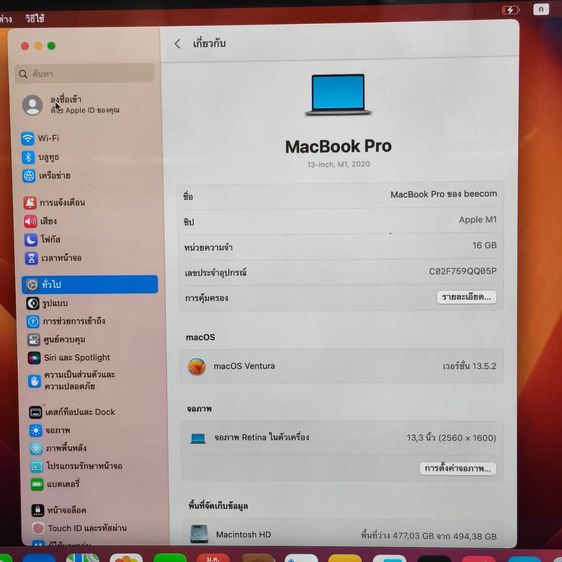
Task: Click the macOS Ventura icon
Action: 197,366
